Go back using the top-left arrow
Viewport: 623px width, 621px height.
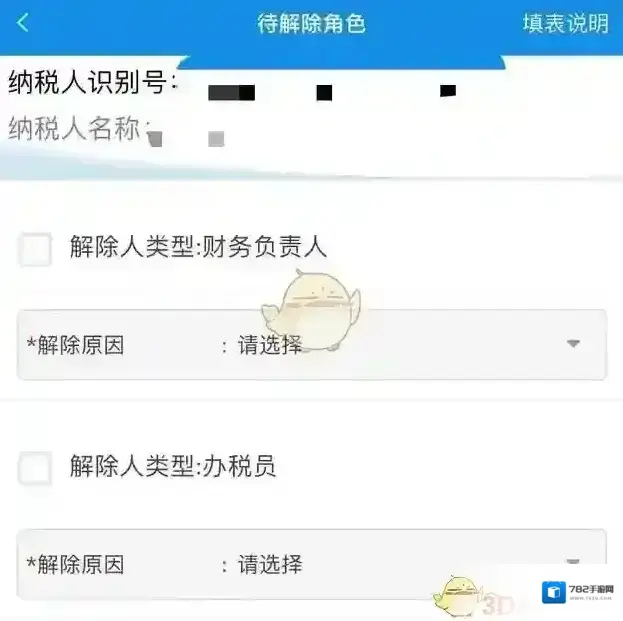[23, 22]
